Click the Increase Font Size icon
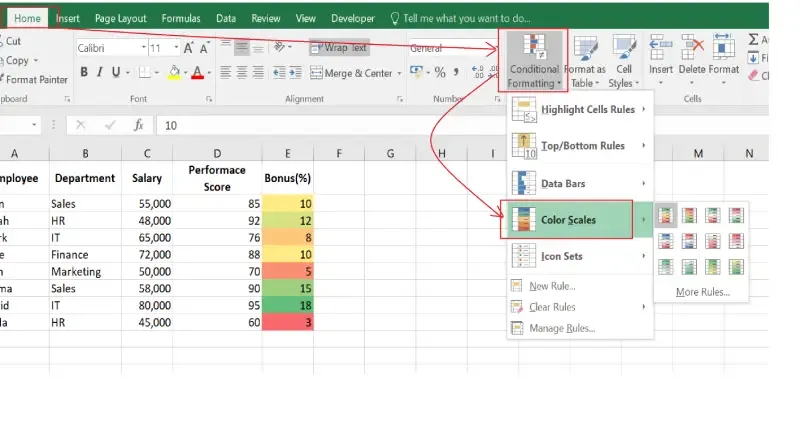 [x=186, y=47]
